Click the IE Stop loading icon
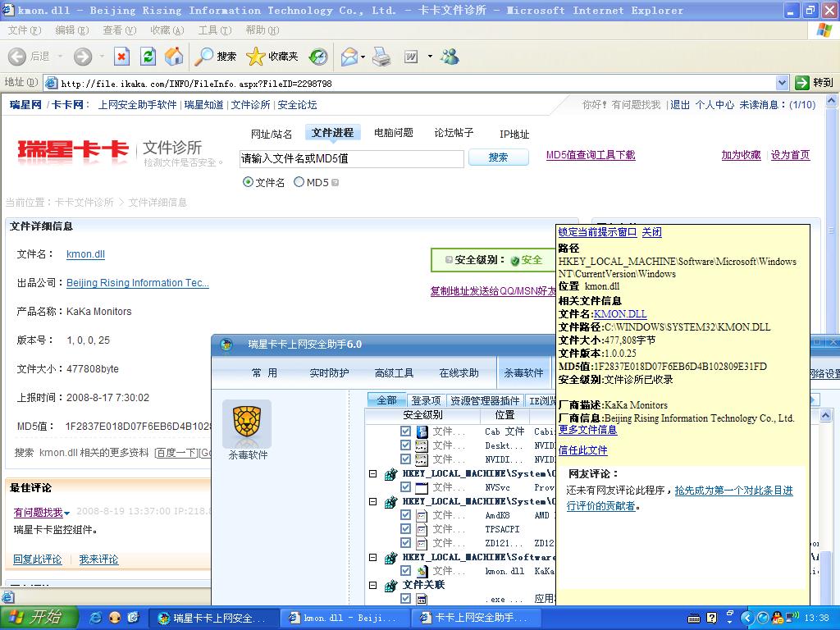The height and width of the screenshot is (630, 840). 121,57
